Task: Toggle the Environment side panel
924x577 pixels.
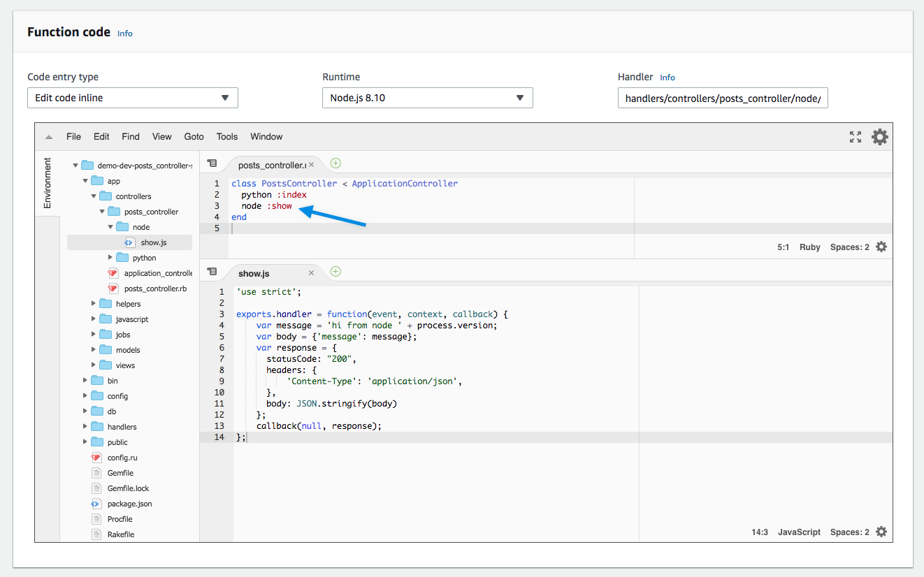Action: click(48, 183)
